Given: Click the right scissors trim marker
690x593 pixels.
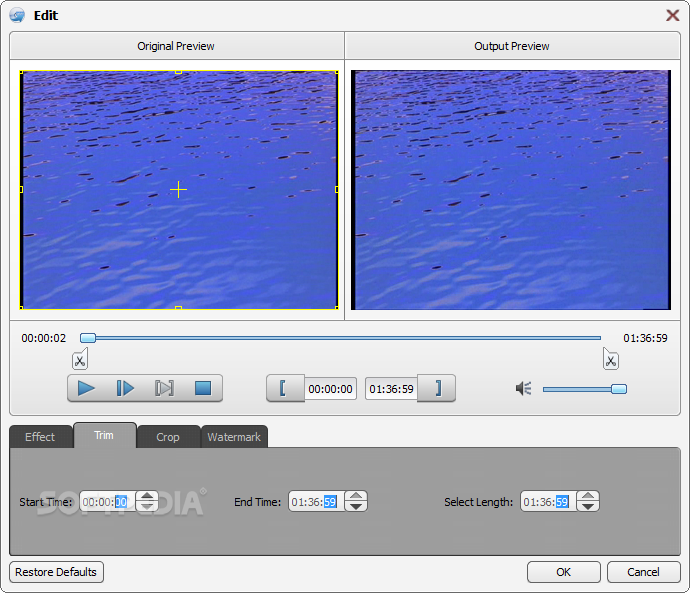Looking at the screenshot, I should (610, 359).
